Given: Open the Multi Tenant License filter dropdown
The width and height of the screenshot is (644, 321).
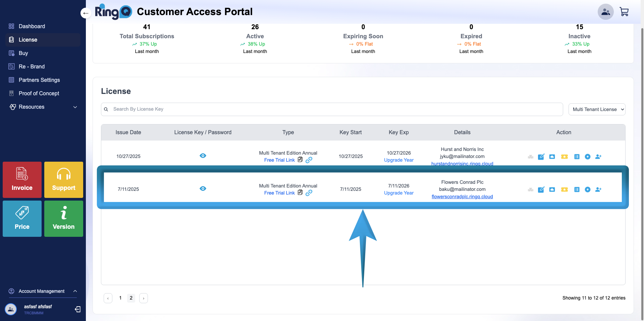Looking at the screenshot, I should click(597, 109).
